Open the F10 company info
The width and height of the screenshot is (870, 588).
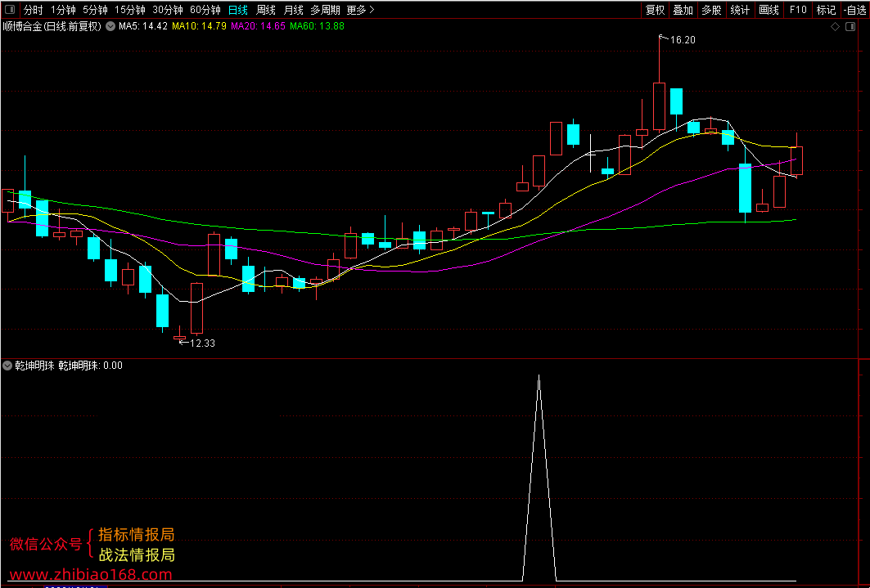click(798, 10)
